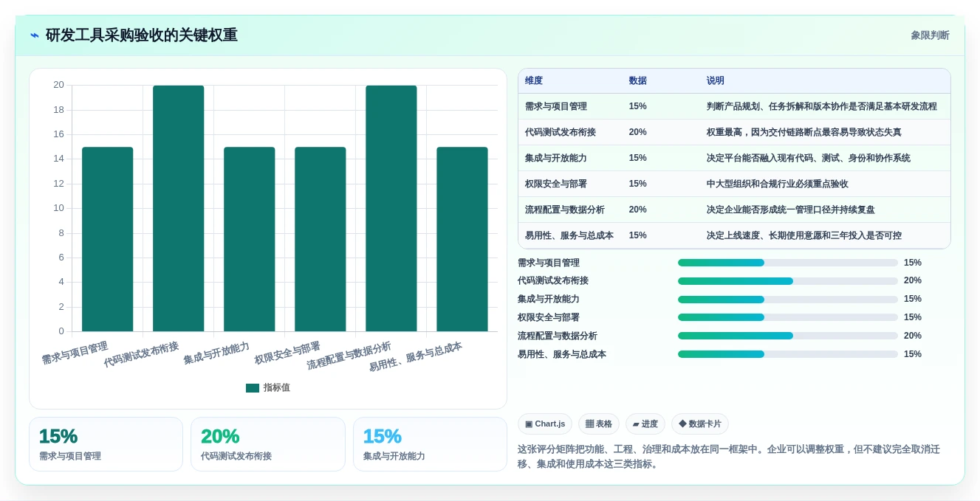Click the 集成与开放能力 progress bar
The image size is (980, 501).
coord(788,300)
